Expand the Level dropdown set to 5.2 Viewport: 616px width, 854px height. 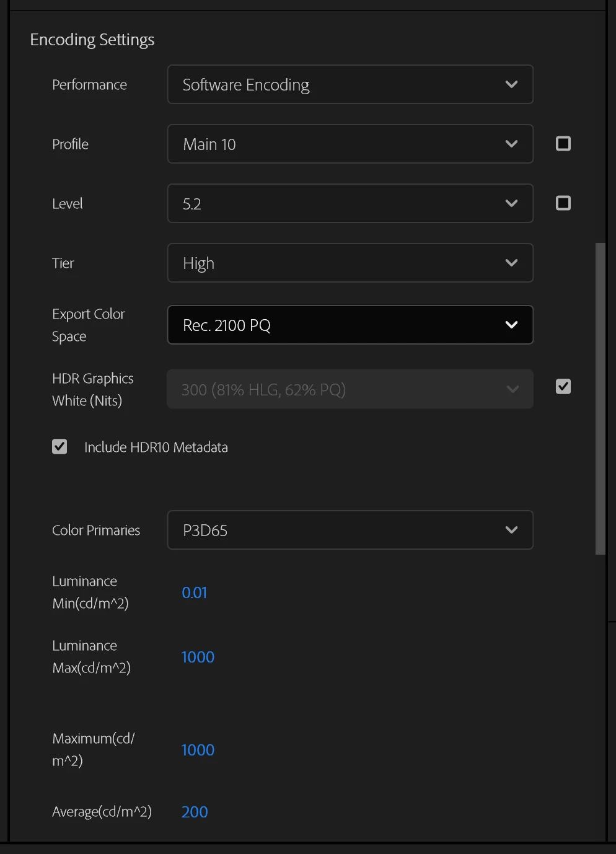(x=350, y=203)
